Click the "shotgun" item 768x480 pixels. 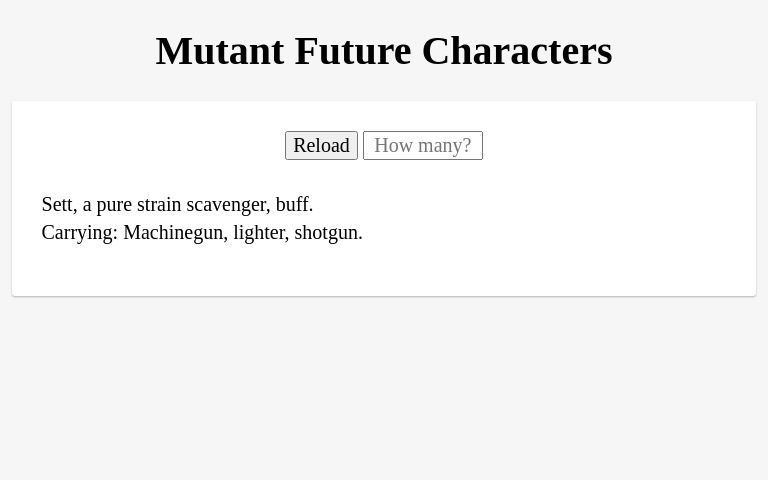pyautogui.click(x=327, y=233)
